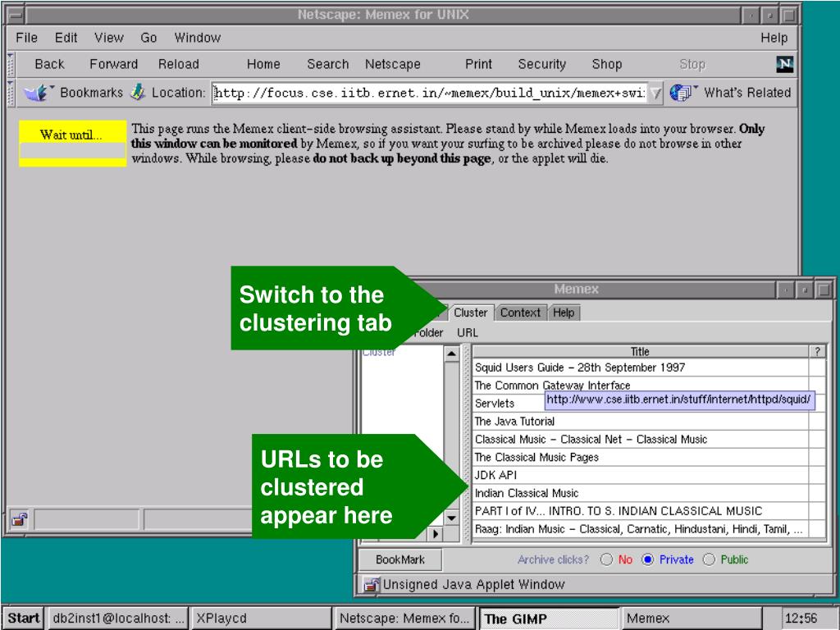
Task: Click the question mark column header
Action: coord(817,351)
